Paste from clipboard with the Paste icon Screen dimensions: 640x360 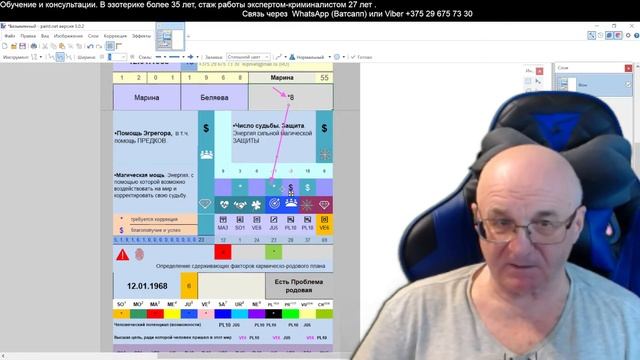pyautogui.click(x=62, y=46)
